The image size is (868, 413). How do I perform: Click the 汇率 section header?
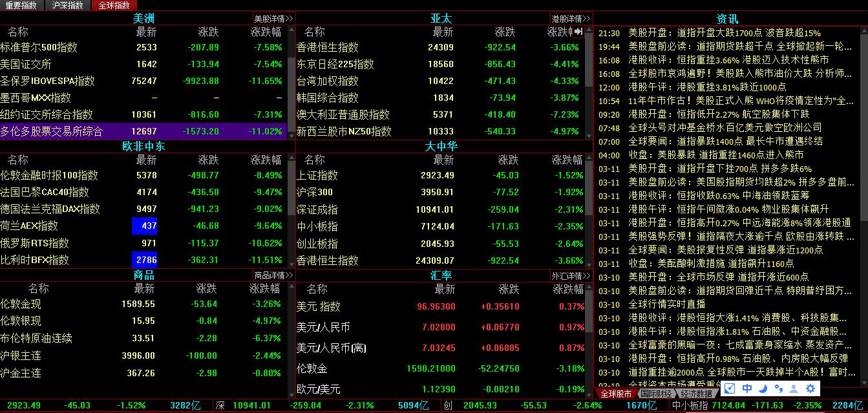441,275
